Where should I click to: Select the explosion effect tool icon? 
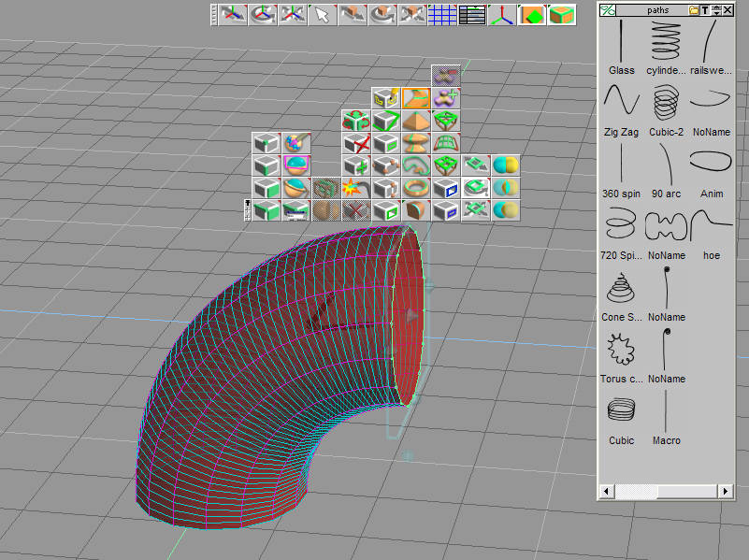(356, 188)
